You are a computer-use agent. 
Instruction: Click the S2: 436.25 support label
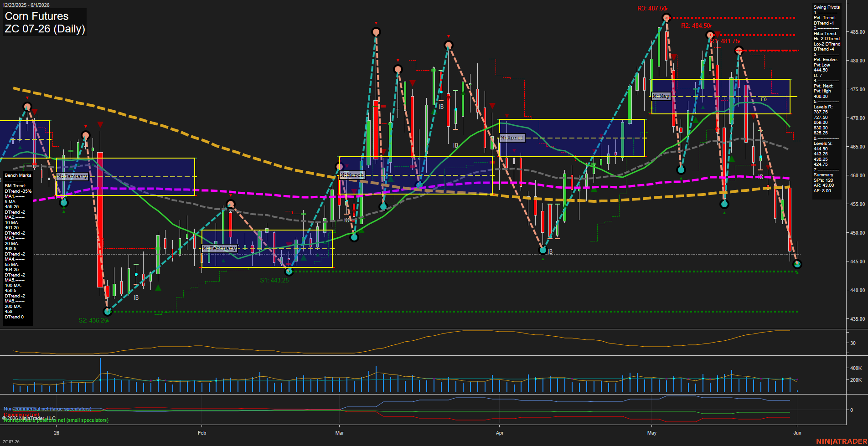click(93, 320)
